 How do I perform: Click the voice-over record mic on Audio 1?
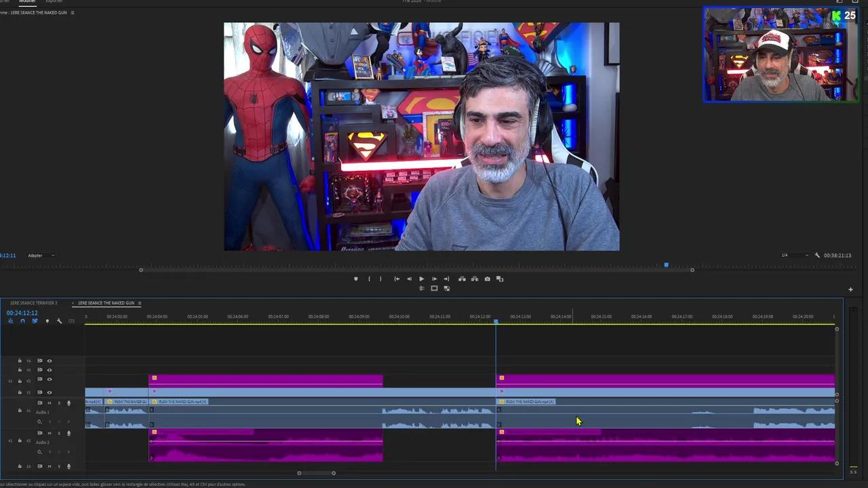[x=68, y=403]
